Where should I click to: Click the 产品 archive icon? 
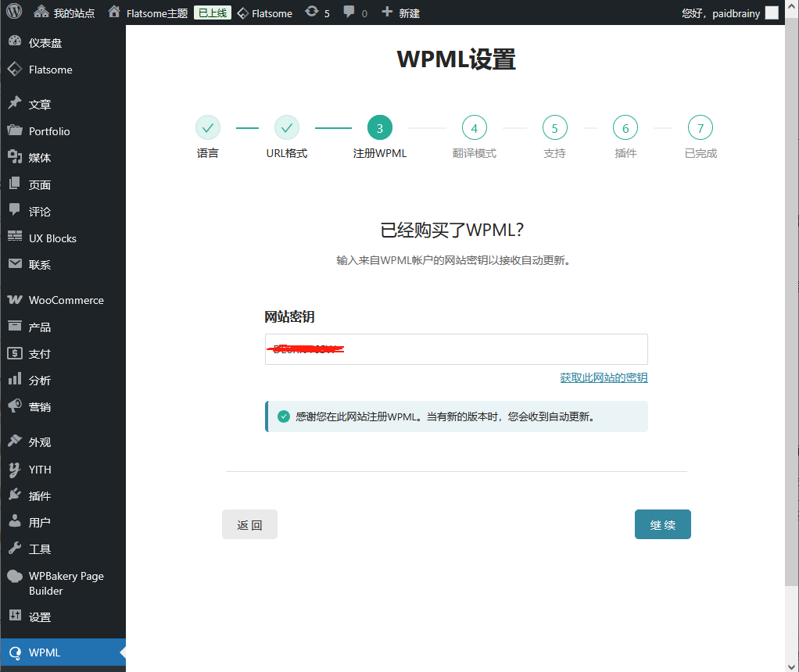[15, 326]
